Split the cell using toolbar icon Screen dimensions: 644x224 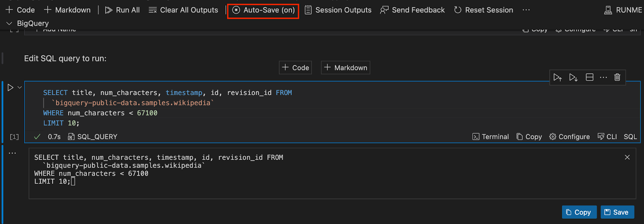click(x=590, y=77)
